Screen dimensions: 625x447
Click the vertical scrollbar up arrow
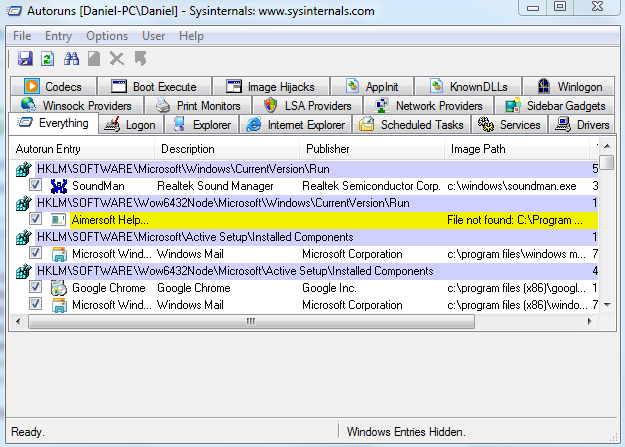point(607,146)
